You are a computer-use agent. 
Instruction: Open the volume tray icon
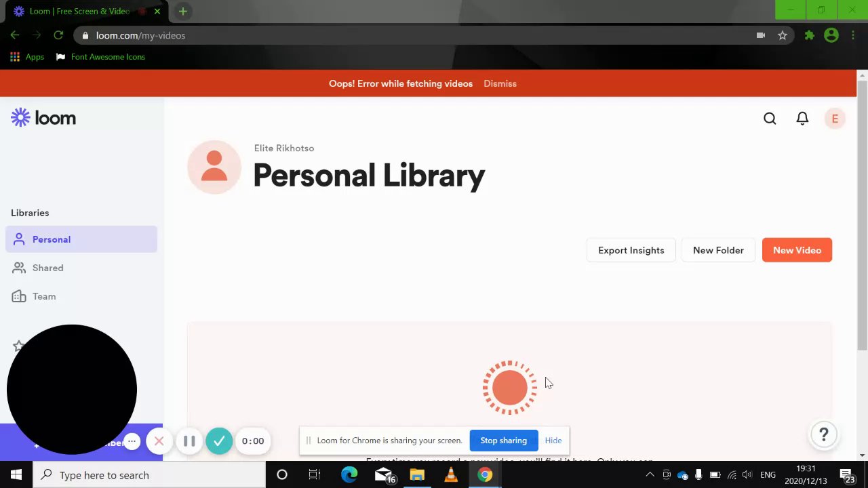tap(747, 475)
